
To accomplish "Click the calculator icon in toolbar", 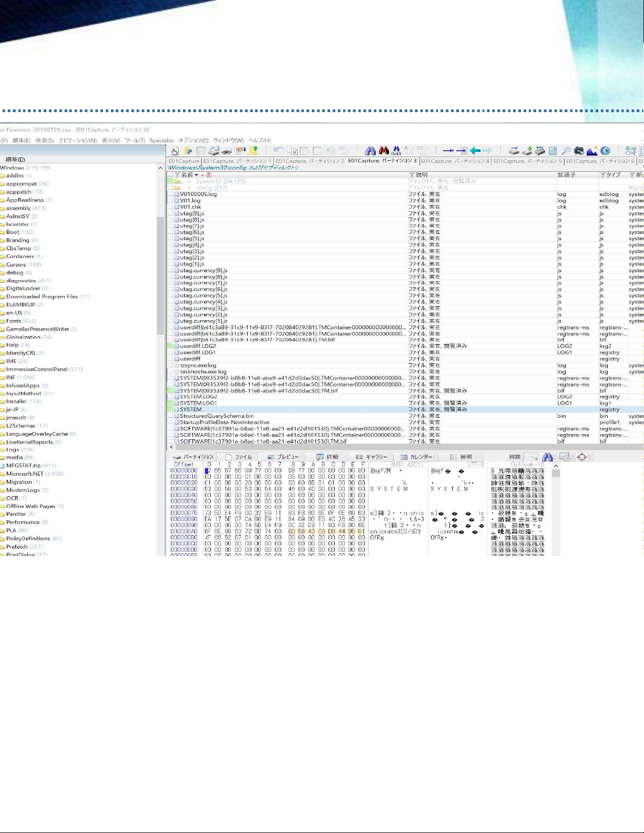I will [x=553, y=151].
